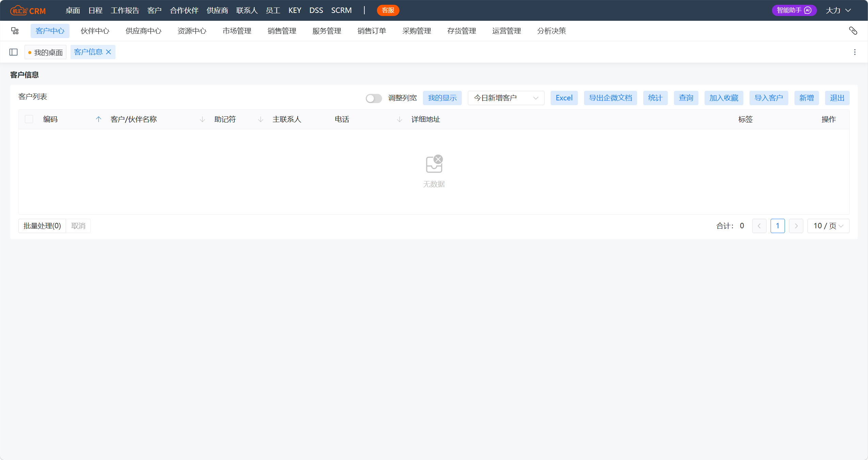Go to next page arrow
Image resolution: width=868 pixels, height=460 pixels.
tap(796, 226)
